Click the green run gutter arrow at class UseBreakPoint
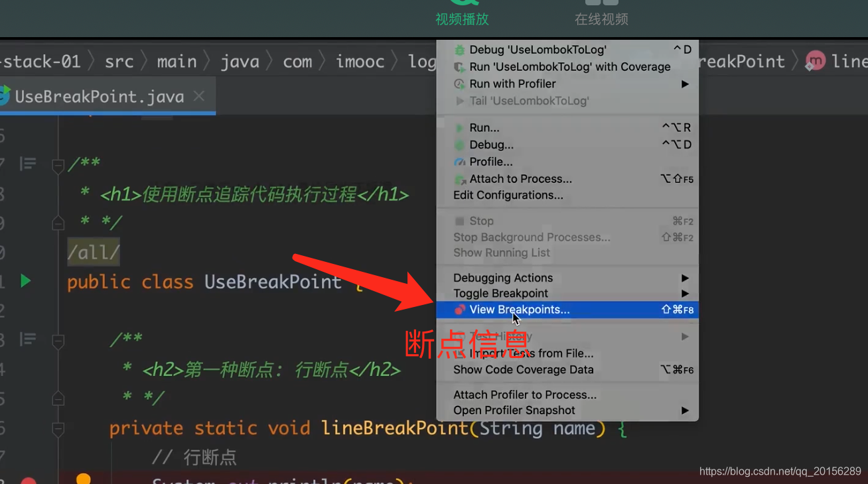This screenshot has height=484, width=868. coord(25,281)
